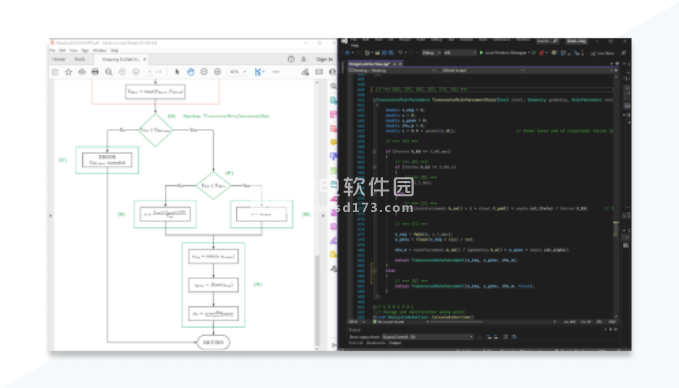
Task: Open Acrobat's Window menu
Action: point(100,50)
